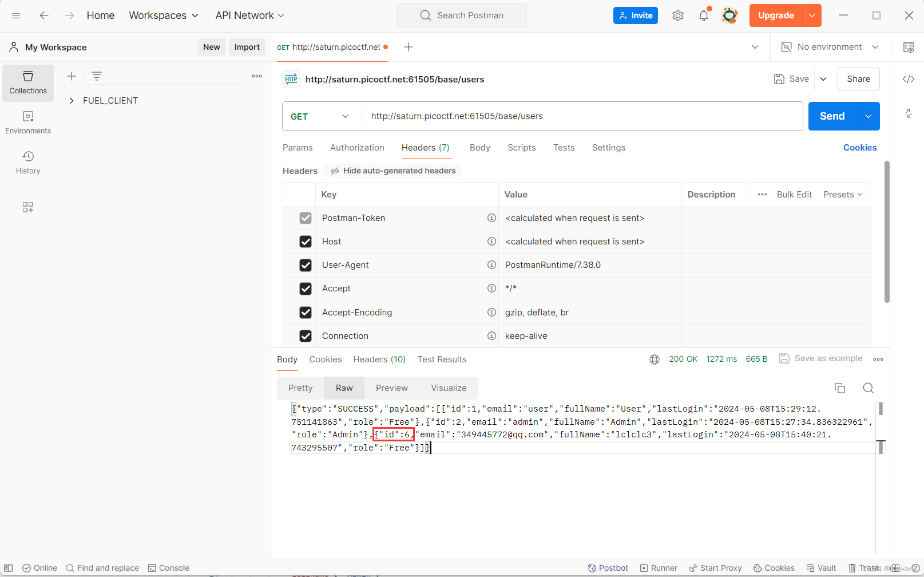924x577 pixels.
Task: Uncheck the Connection header checkbox
Action: pyautogui.click(x=306, y=336)
